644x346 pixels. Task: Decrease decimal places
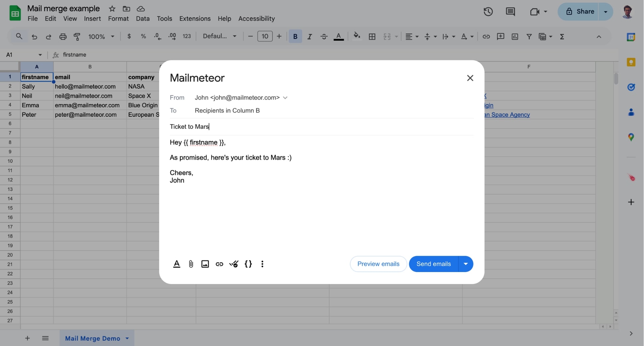click(158, 36)
